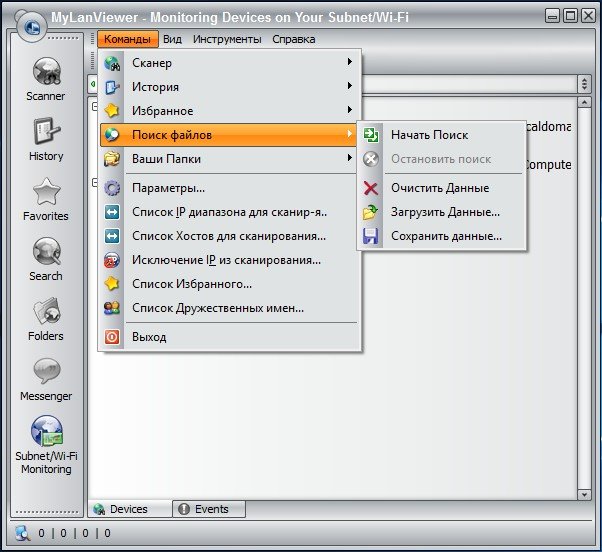Click the globe icon beside Поиск файлов
The image size is (602, 552).
pos(112,135)
